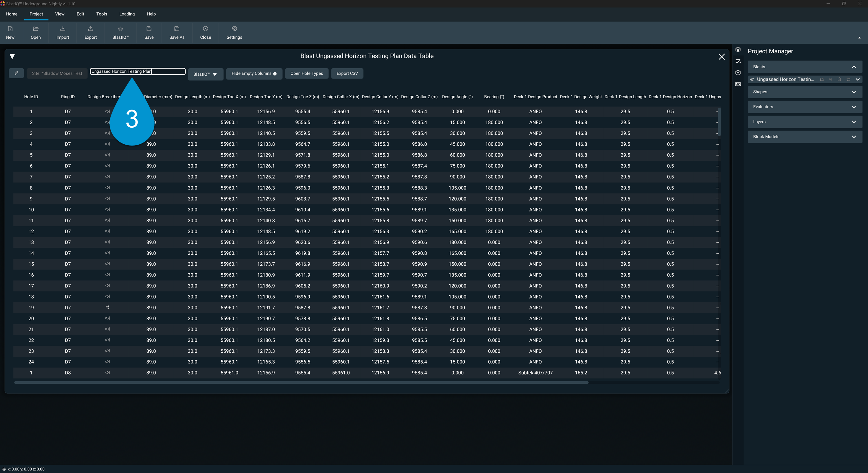Click the Subtek 407/707 product cell
The height and width of the screenshot is (473, 868).
pos(535,372)
